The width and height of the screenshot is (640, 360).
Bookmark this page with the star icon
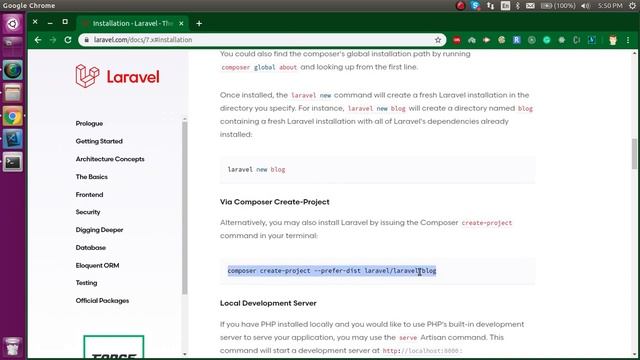438,40
